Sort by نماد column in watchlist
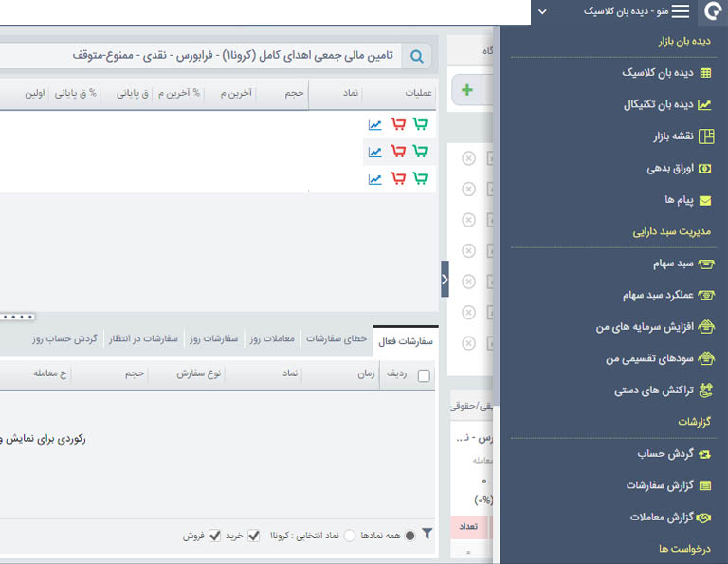728x564 pixels. [351, 93]
